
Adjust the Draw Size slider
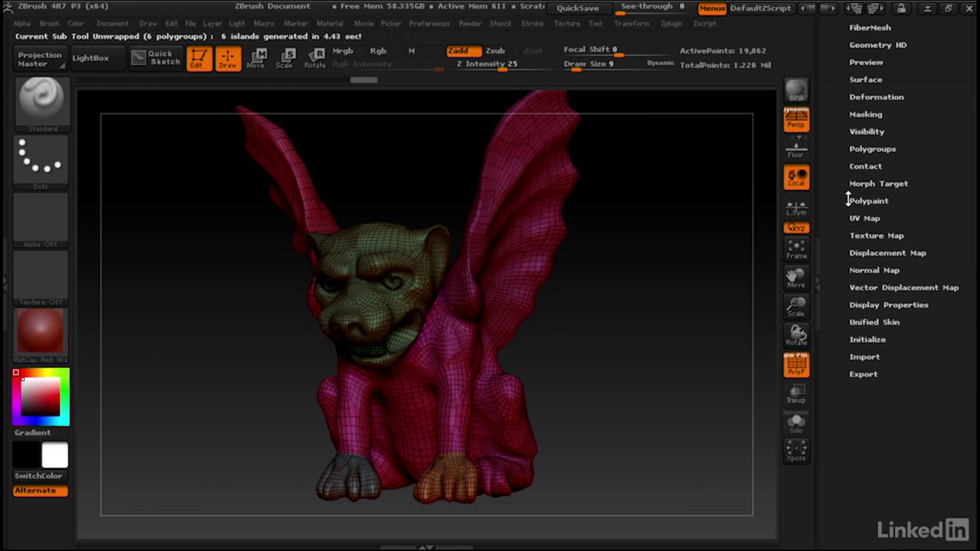point(619,64)
